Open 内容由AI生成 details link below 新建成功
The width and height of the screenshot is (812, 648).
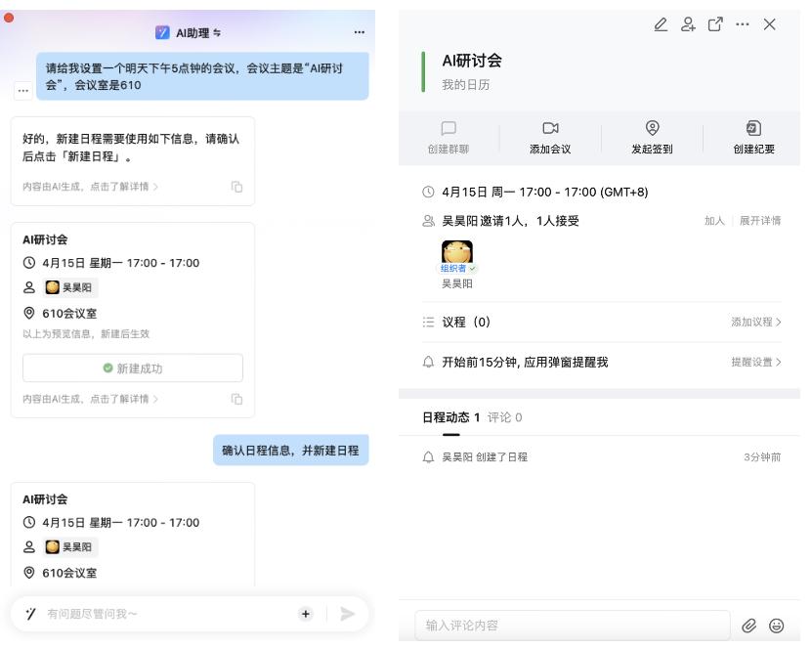pyautogui.click(x=90, y=399)
